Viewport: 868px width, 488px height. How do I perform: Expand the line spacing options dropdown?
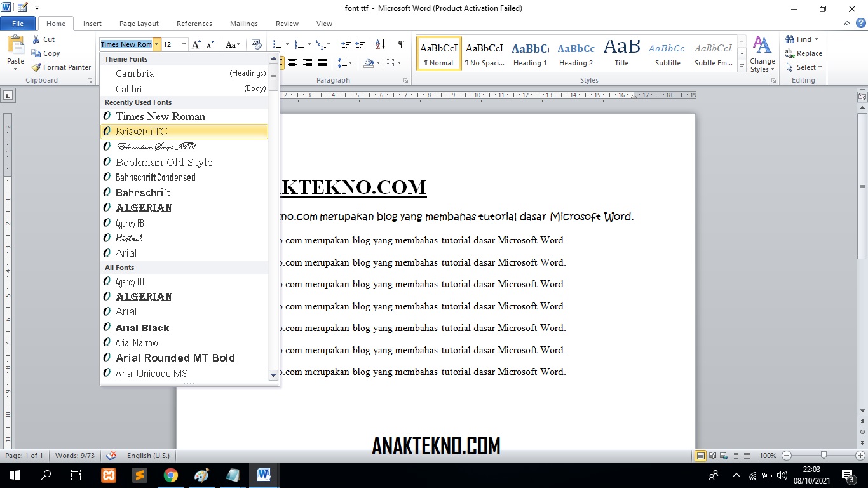pyautogui.click(x=345, y=63)
